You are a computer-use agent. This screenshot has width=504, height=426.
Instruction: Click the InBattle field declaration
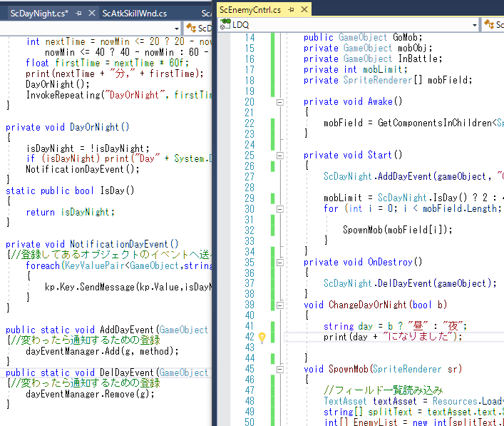[373, 59]
